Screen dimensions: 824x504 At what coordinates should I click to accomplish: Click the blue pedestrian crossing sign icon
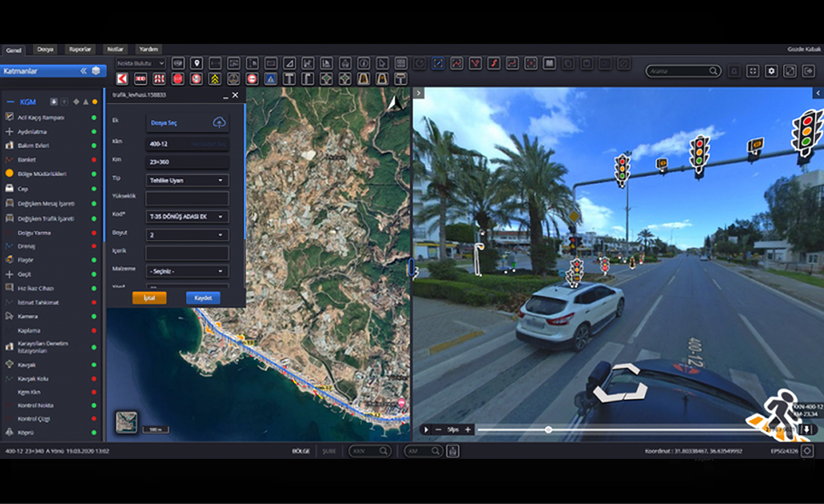(x=270, y=79)
